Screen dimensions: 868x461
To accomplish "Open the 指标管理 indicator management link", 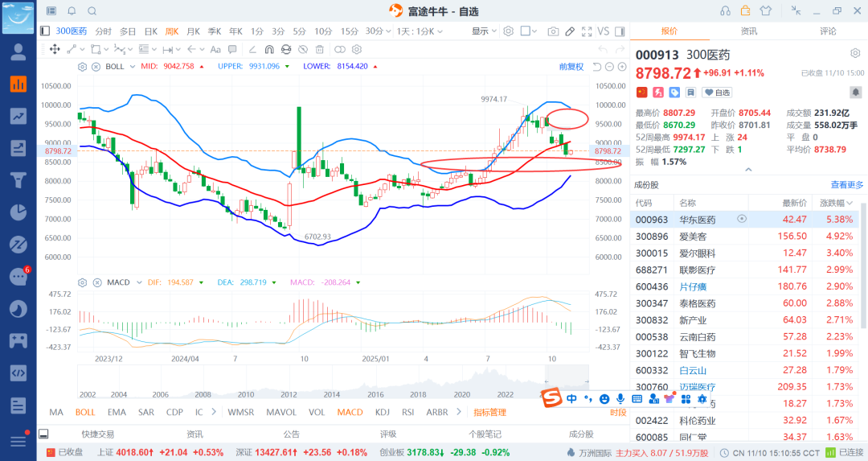I will tap(490, 412).
